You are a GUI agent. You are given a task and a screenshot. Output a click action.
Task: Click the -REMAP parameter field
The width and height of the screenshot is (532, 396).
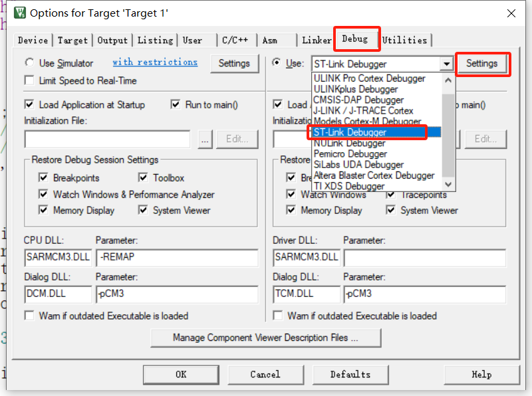click(x=178, y=257)
